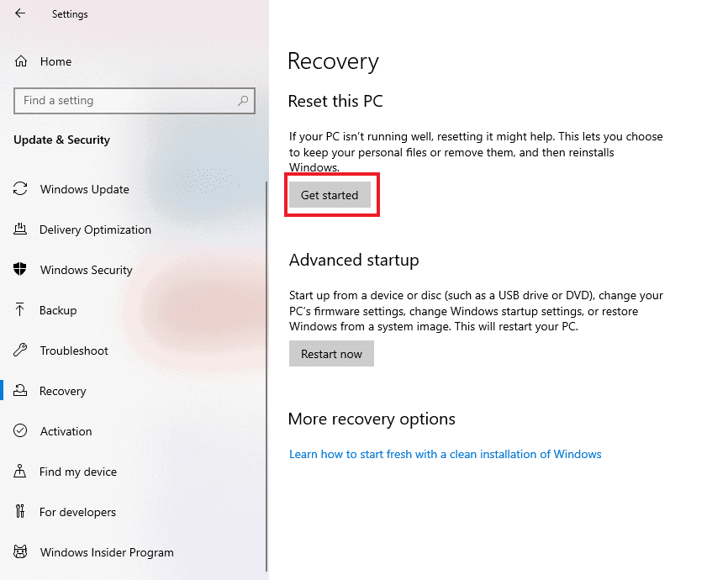Click the Recovery icon in the sidebar
Image resolution: width=728 pixels, height=580 pixels.
tap(20, 391)
